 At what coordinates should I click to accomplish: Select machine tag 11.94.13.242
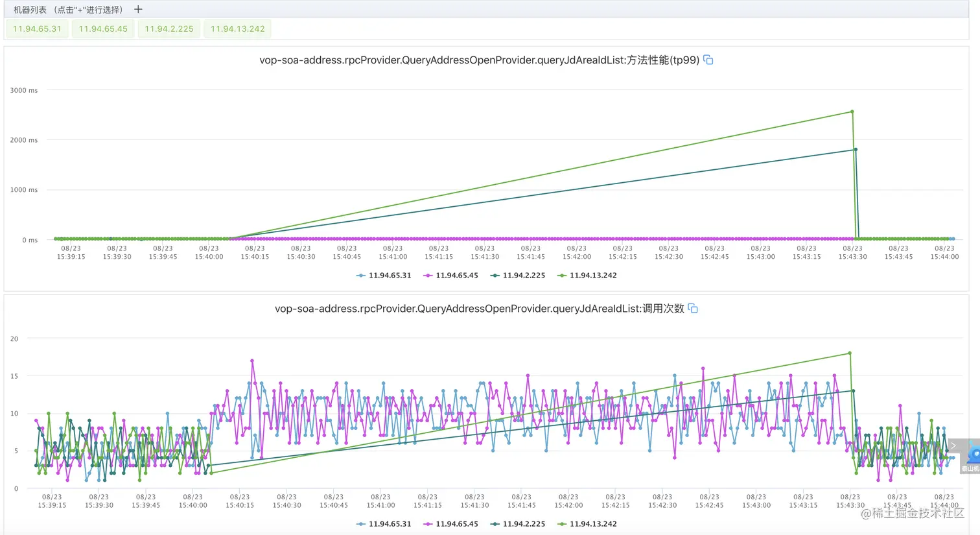[x=238, y=29]
